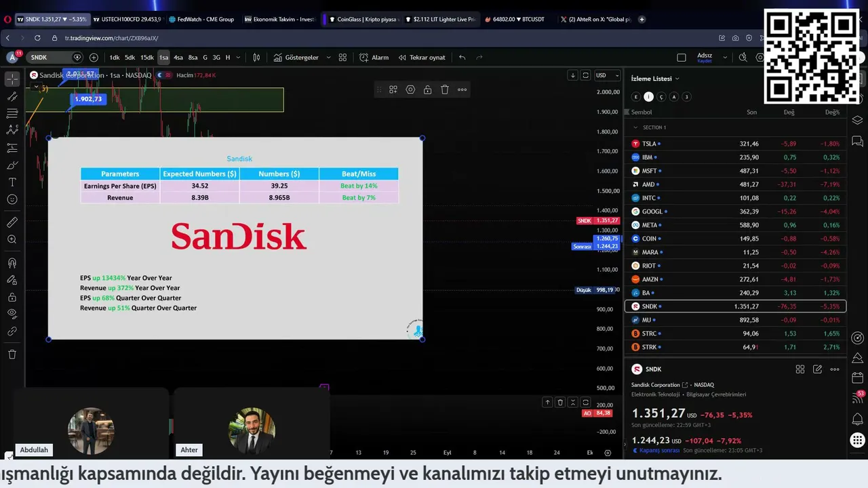This screenshot has width=868, height=488.
Task: Open the layout setup square icon
Action: pos(682,58)
